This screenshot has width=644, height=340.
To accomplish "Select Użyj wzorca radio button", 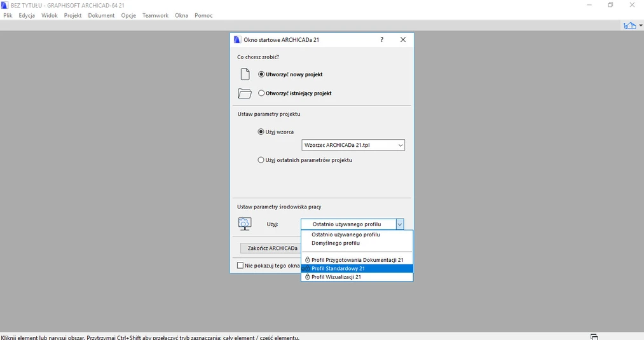I will point(261,132).
